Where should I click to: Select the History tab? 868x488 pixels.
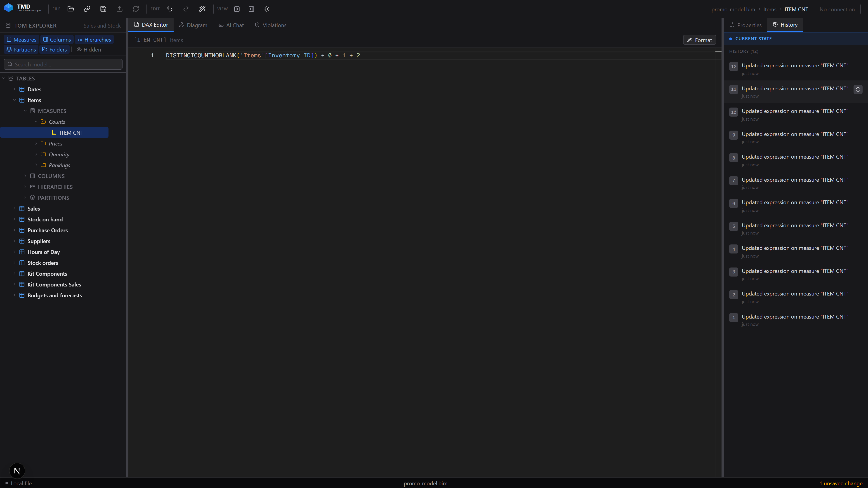click(x=785, y=25)
